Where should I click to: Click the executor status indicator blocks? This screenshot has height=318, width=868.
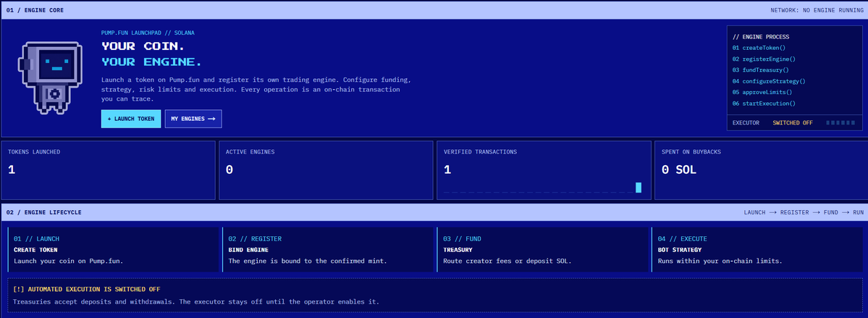tap(840, 123)
